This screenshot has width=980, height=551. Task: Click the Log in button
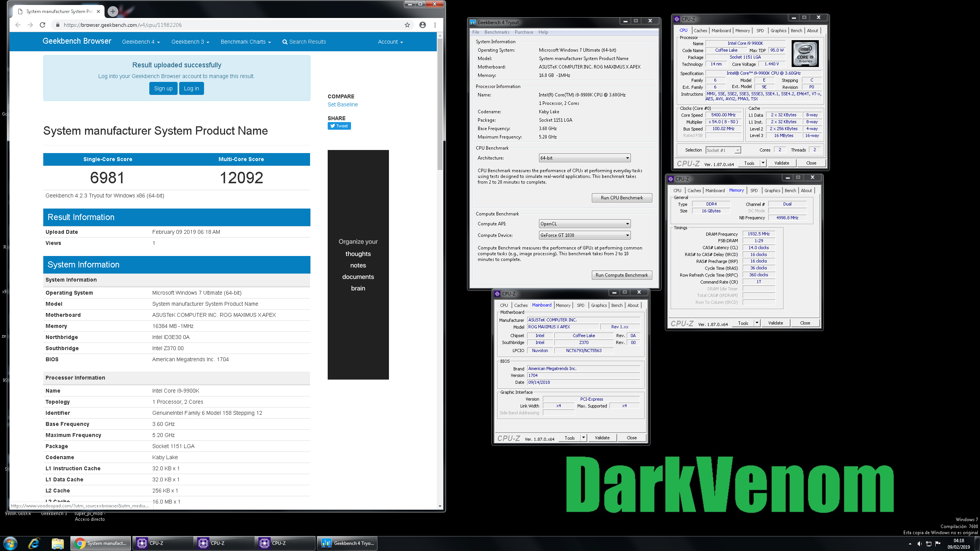point(191,88)
